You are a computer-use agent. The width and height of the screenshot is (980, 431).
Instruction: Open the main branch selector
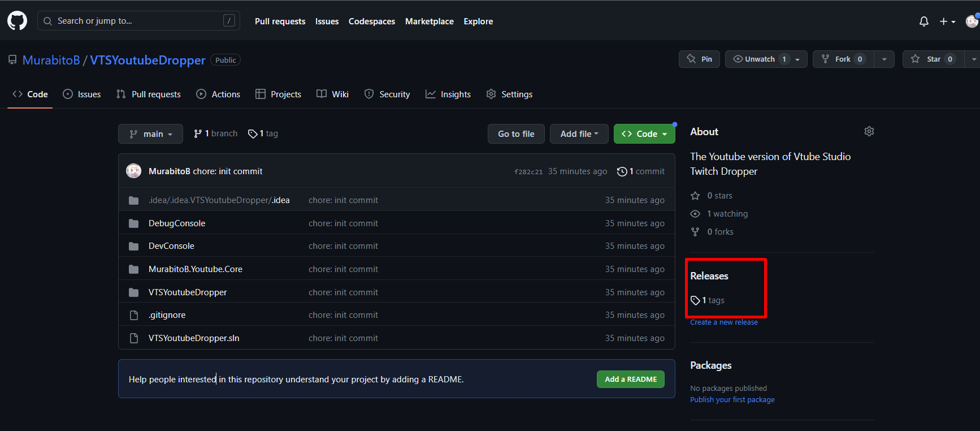150,134
